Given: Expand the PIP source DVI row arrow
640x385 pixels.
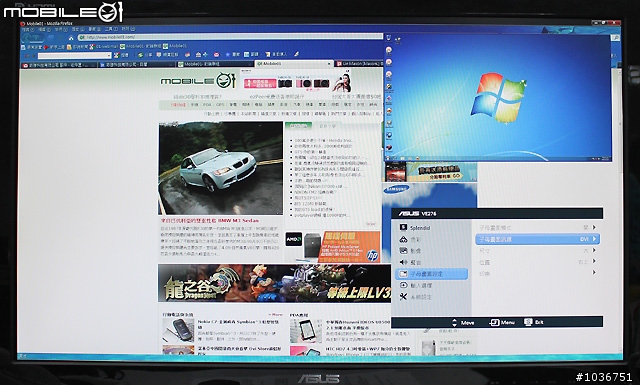Looking at the screenshot, I should [594, 239].
